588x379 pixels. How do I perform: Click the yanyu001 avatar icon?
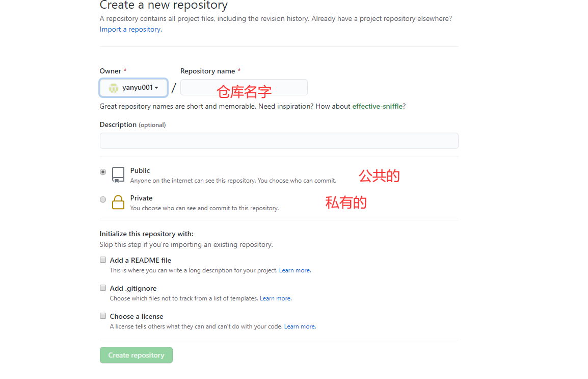click(x=113, y=88)
